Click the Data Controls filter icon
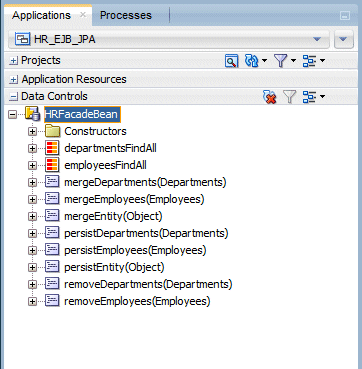Screen dimensions: 362x369 pos(289,97)
